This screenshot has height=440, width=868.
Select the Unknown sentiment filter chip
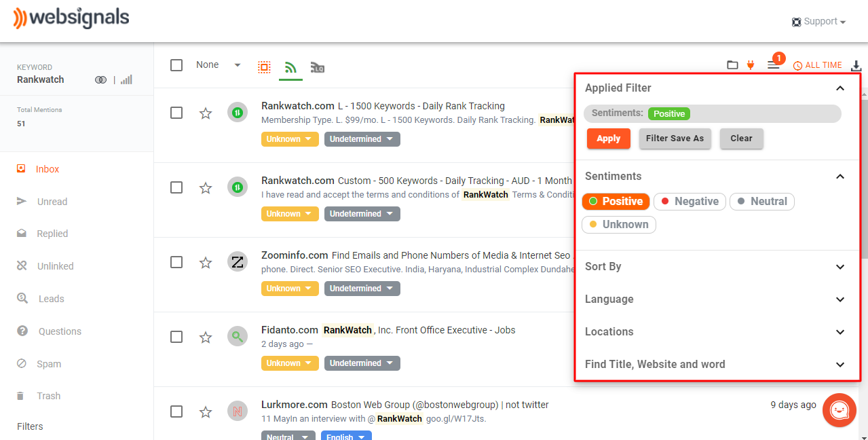(619, 225)
